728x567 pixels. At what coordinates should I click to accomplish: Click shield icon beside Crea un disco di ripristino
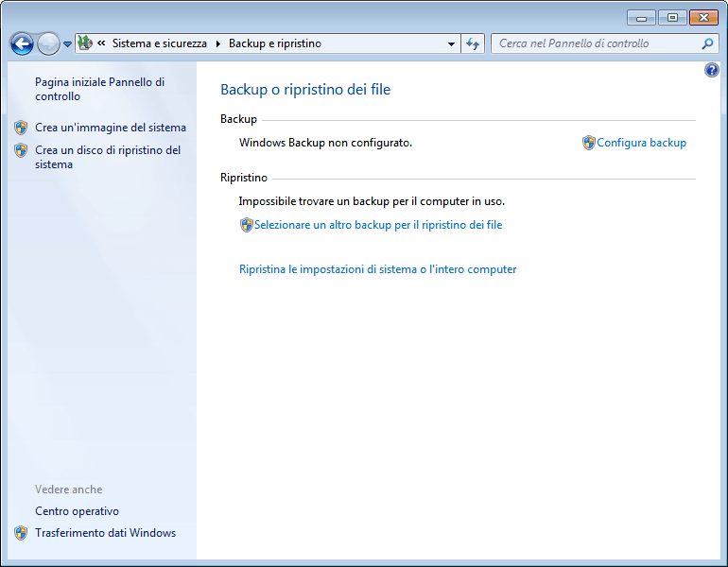pos(21,150)
